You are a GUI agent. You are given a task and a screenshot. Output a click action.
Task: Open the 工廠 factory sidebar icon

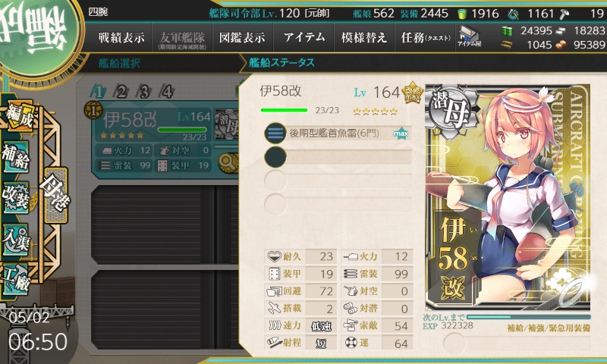(x=15, y=279)
